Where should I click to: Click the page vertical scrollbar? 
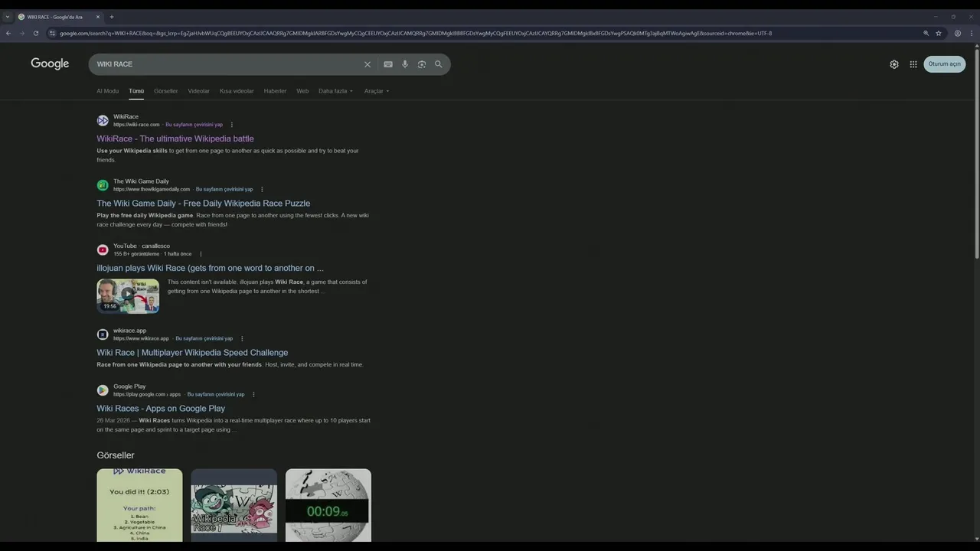(x=976, y=153)
